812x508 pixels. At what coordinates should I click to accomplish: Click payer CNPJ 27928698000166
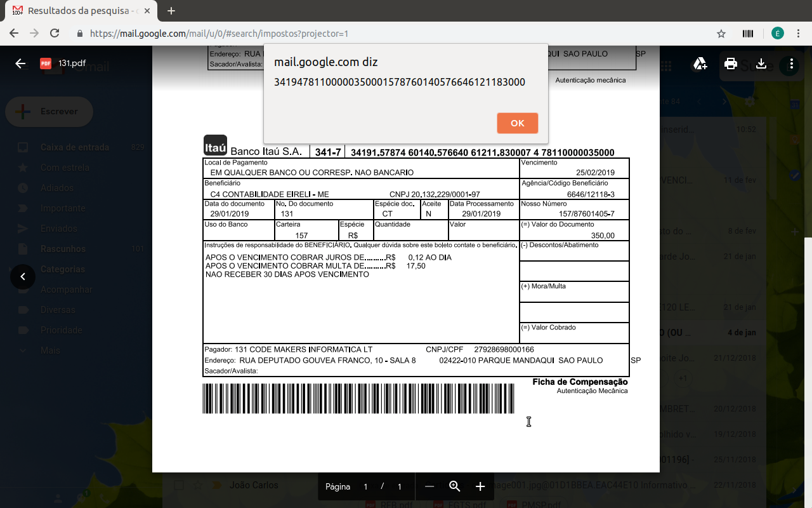504,350
